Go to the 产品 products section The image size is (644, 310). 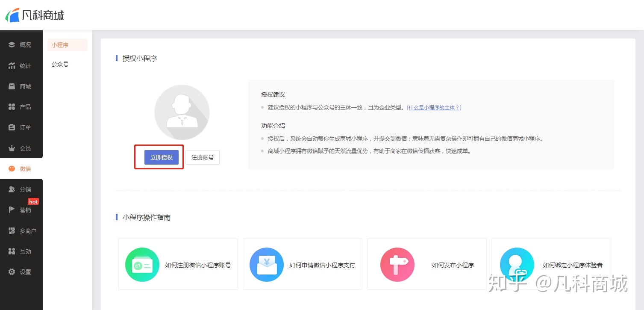coord(21,106)
